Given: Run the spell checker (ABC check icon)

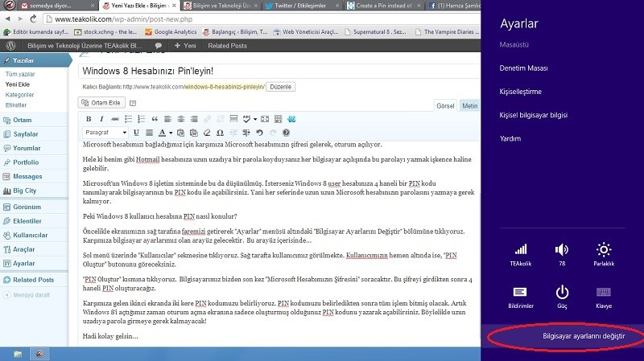Looking at the screenshot, I should pyautogui.click(x=246, y=119).
